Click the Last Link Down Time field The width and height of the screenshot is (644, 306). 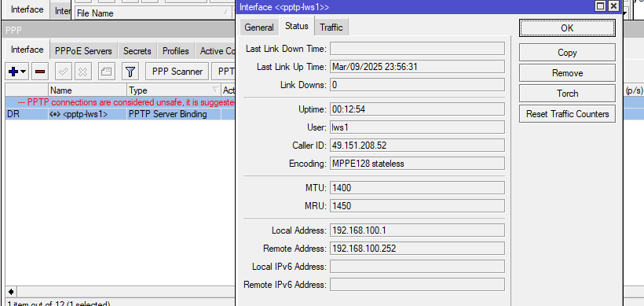(x=417, y=49)
